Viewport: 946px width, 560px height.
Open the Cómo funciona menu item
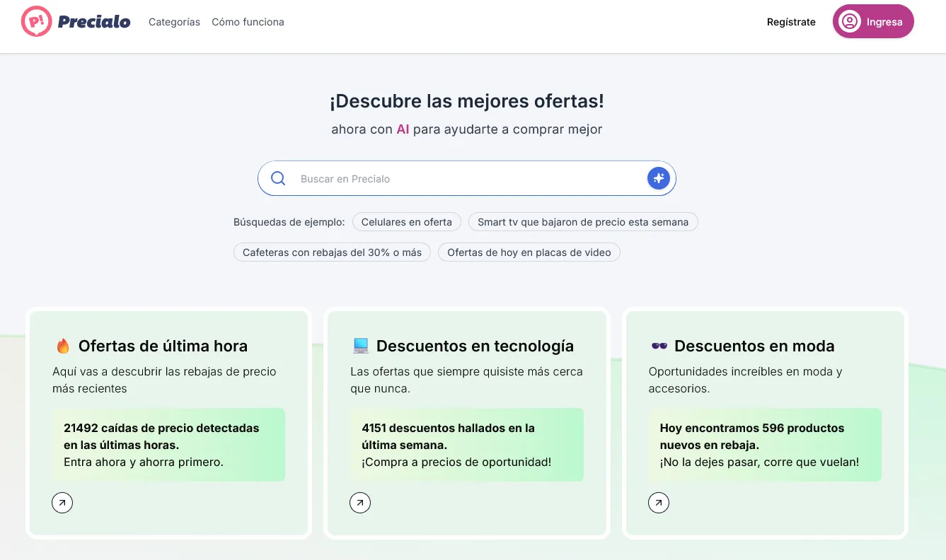pos(248,22)
